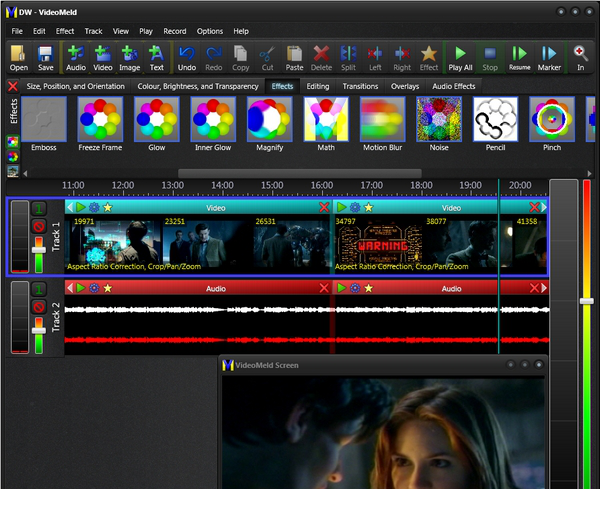
Task: Stop playback with the Stop button
Action: pyautogui.click(x=490, y=58)
